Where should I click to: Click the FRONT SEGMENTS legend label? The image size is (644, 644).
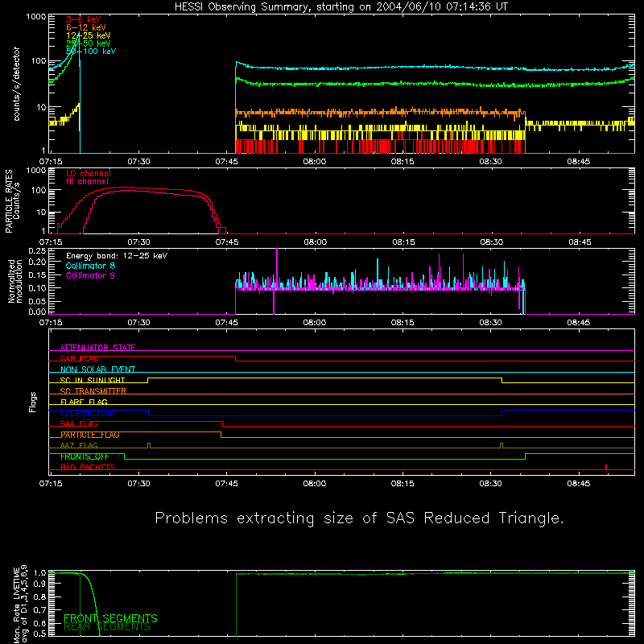[110, 618]
